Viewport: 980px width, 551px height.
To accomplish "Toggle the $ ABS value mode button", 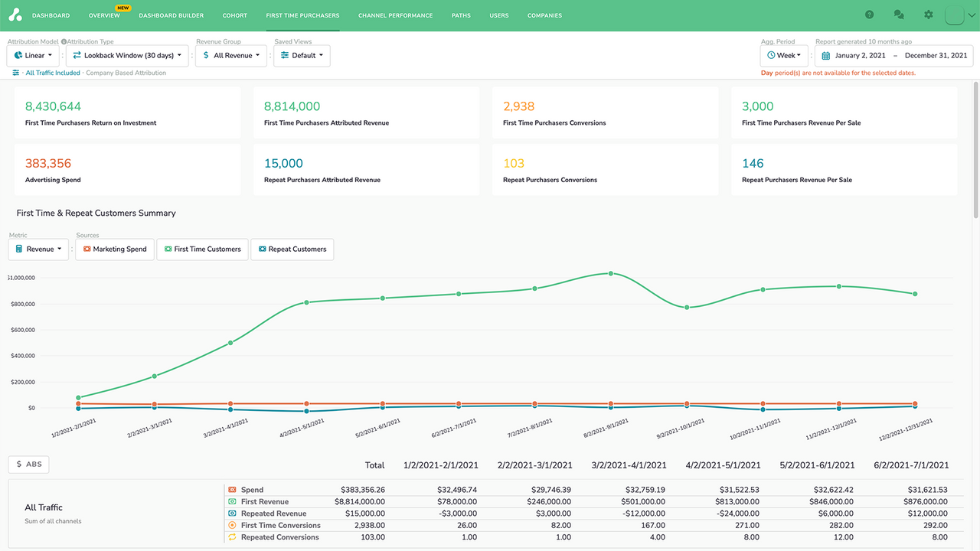I will [x=29, y=464].
